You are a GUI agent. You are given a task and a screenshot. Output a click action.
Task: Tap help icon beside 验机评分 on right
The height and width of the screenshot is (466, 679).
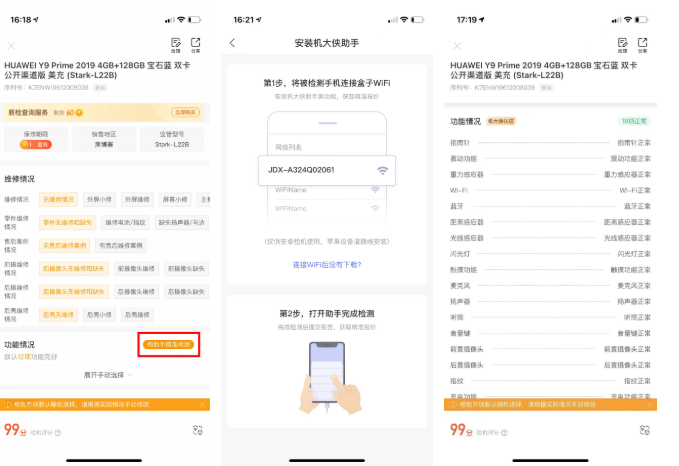click(504, 432)
